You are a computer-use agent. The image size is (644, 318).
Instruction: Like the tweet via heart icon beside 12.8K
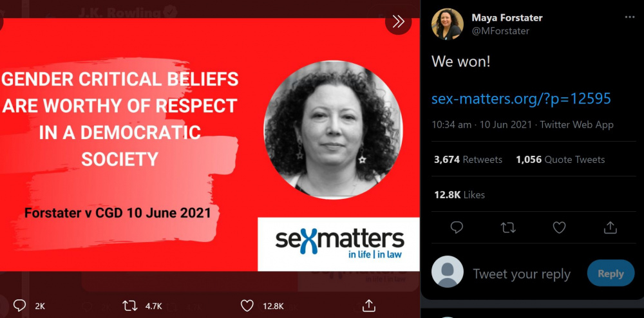(247, 305)
